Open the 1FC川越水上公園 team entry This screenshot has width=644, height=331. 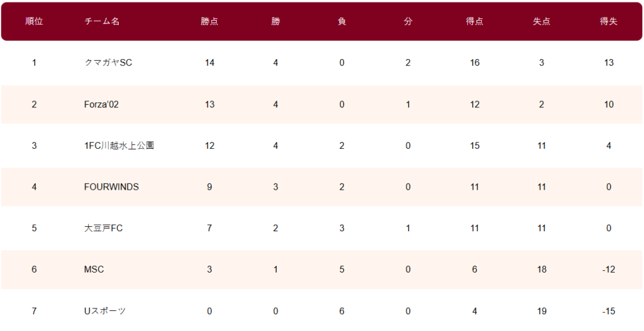(x=119, y=146)
